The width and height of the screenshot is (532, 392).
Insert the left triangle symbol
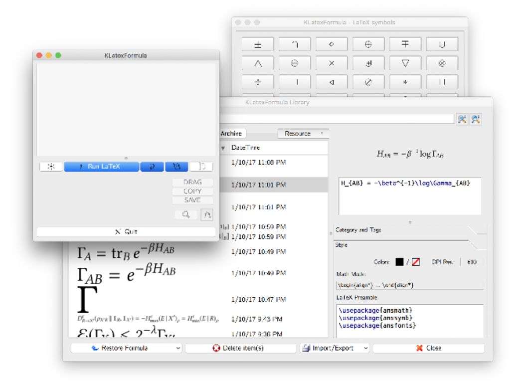(x=332, y=82)
